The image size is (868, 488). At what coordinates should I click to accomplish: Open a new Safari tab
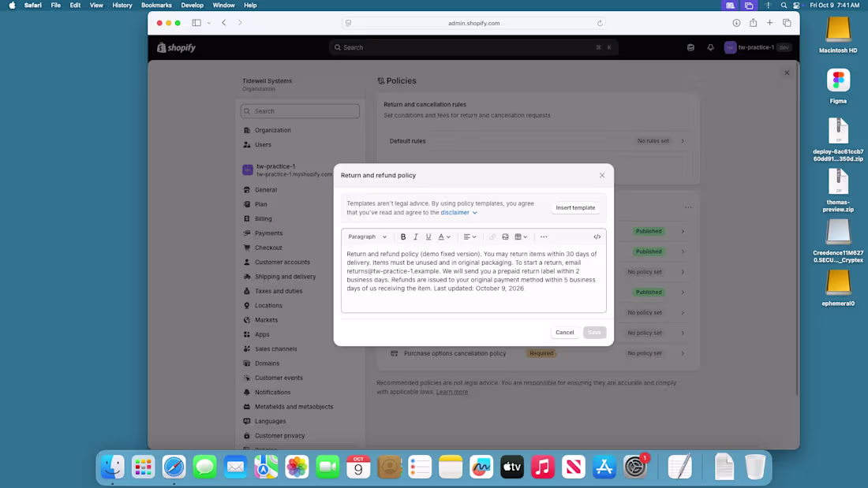[769, 23]
